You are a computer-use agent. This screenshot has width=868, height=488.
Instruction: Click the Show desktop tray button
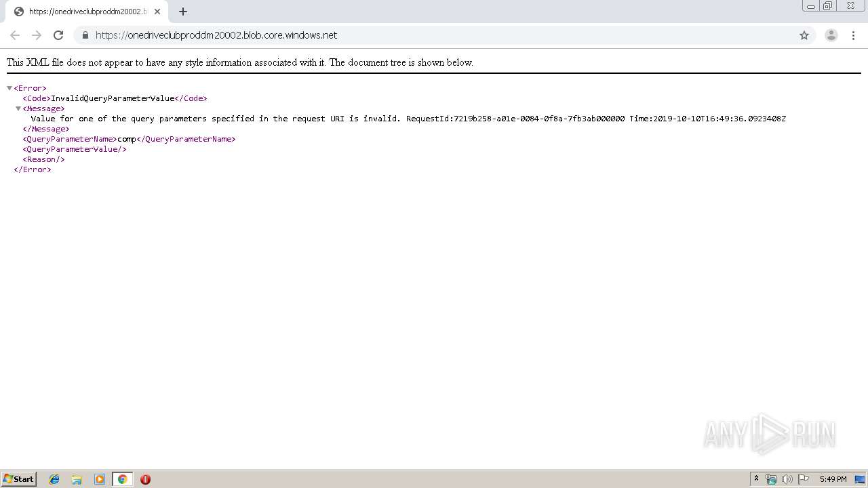point(861,479)
